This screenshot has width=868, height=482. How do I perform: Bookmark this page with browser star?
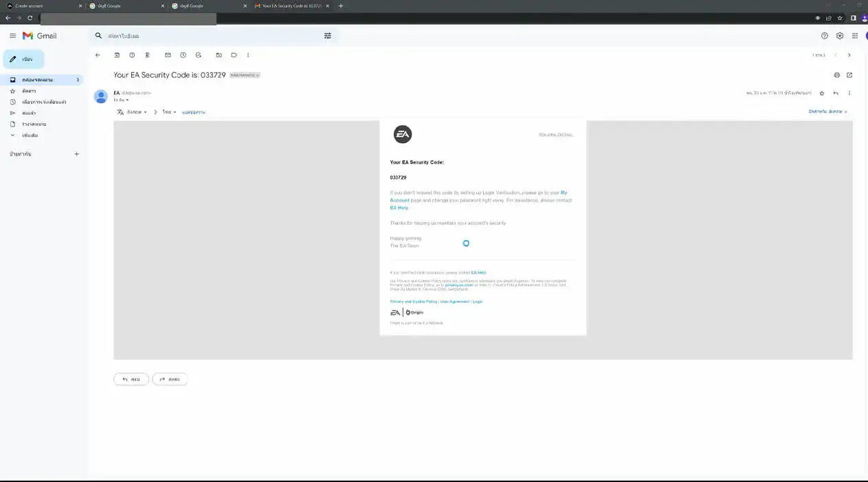click(840, 18)
